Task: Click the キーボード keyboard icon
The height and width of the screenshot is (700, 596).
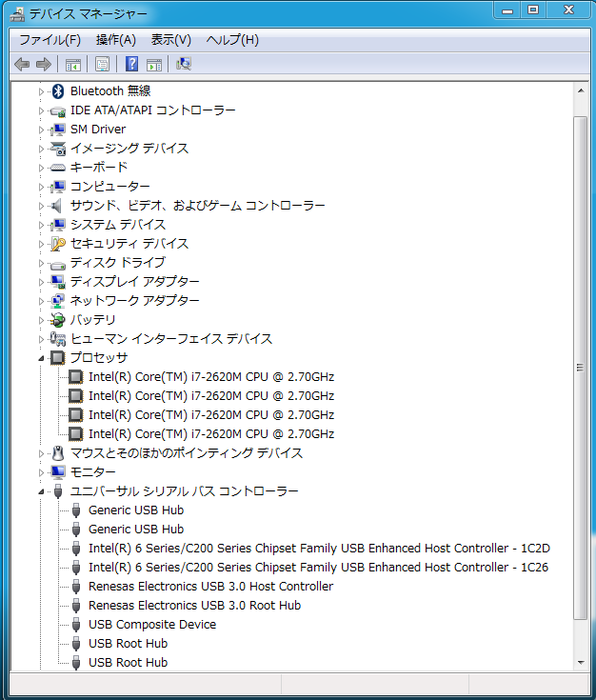Action: tap(58, 168)
